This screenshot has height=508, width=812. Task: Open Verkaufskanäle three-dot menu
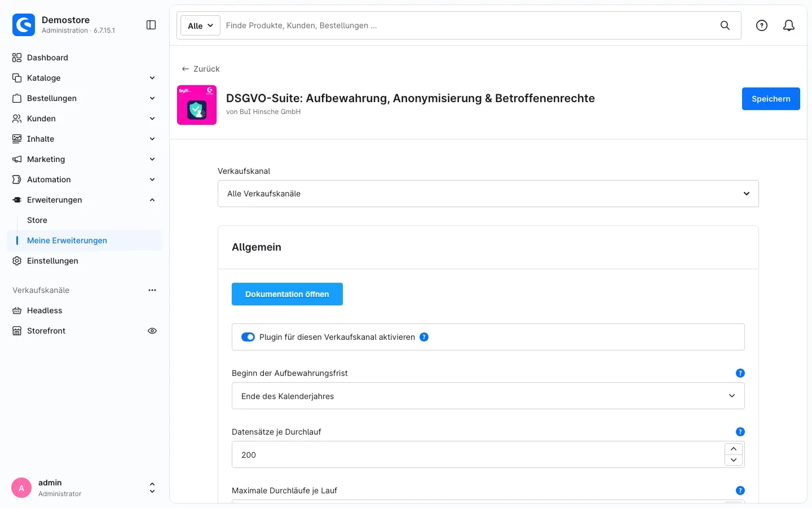(x=152, y=290)
